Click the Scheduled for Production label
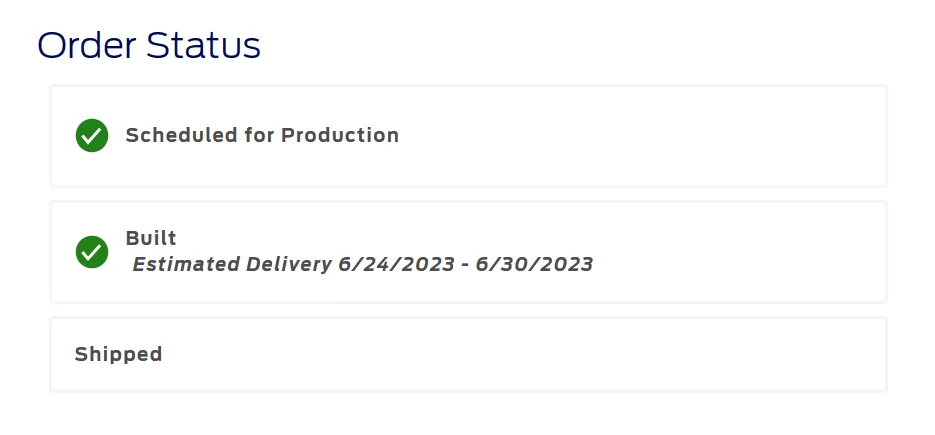935x435 pixels. [262, 135]
